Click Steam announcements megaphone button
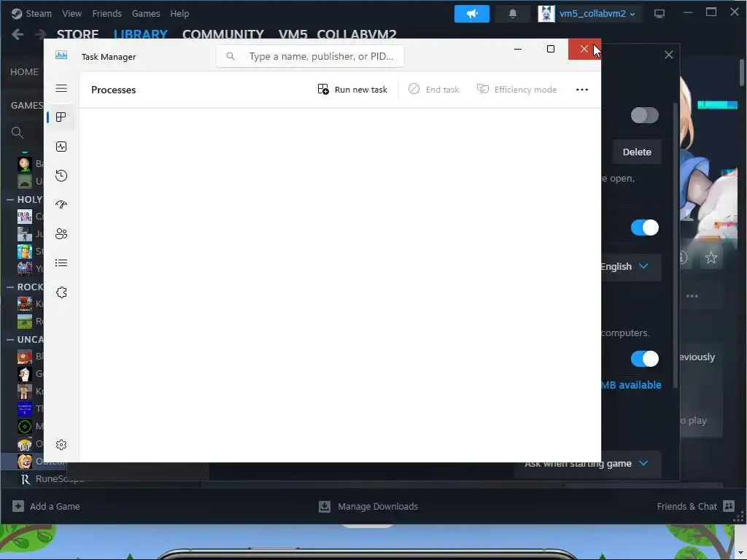 [x=472, y=13]
